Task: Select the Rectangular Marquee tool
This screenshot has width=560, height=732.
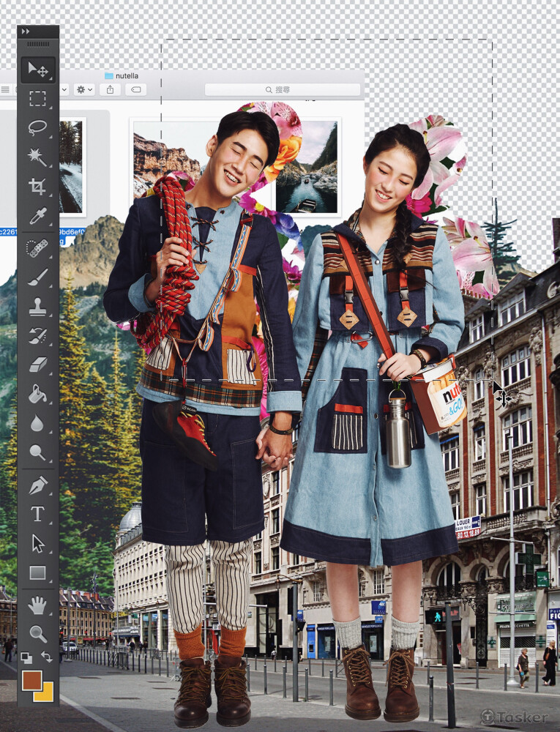Action: pyautogui.click(x=37, y=99)
